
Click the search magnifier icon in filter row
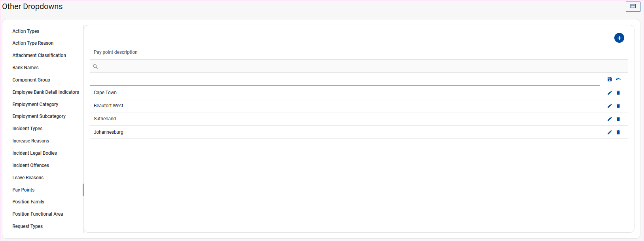click(x=95, y=66)
